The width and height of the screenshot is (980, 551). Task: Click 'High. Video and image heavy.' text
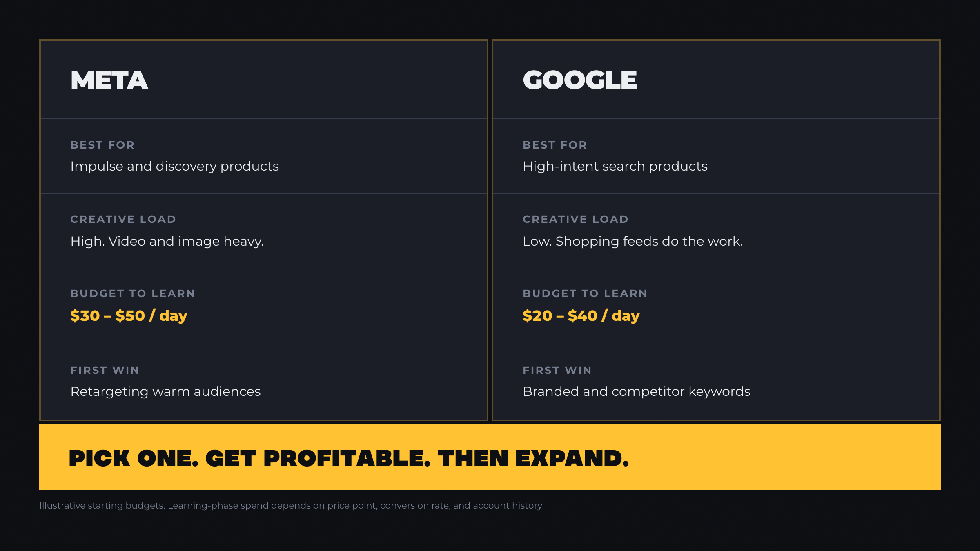pyautogui.click(x=167, y=241)
